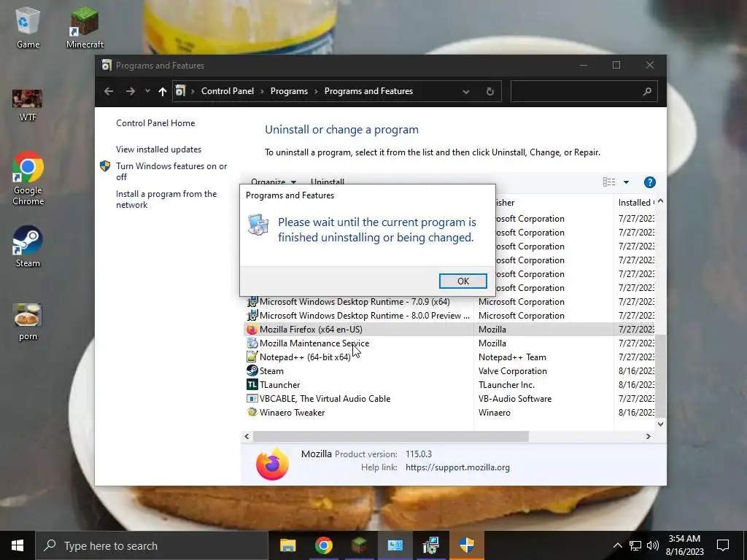
Task: Click the Notepad++ icon in the program list
Action: point(252,357)
